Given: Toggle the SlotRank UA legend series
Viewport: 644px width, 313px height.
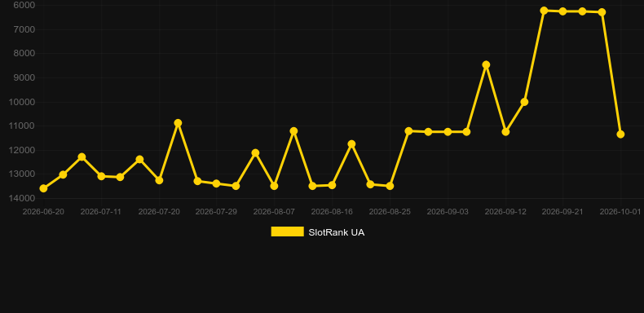Looking at the screenshot, I should (317, 232).
